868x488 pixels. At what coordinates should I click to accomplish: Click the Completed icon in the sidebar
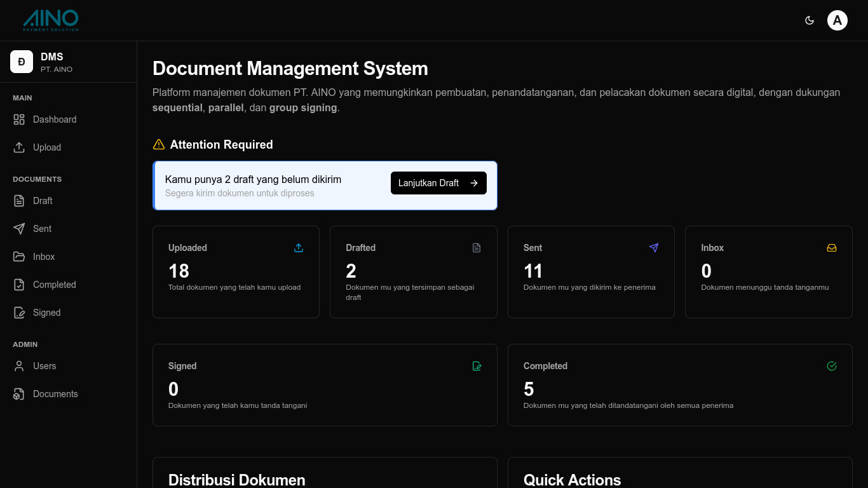tap(19, 284)
